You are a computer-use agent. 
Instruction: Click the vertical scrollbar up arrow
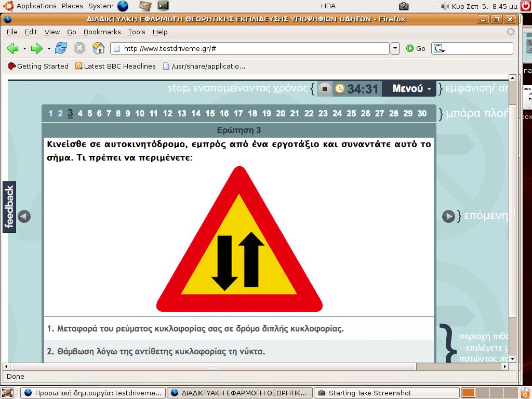[513, 78]
